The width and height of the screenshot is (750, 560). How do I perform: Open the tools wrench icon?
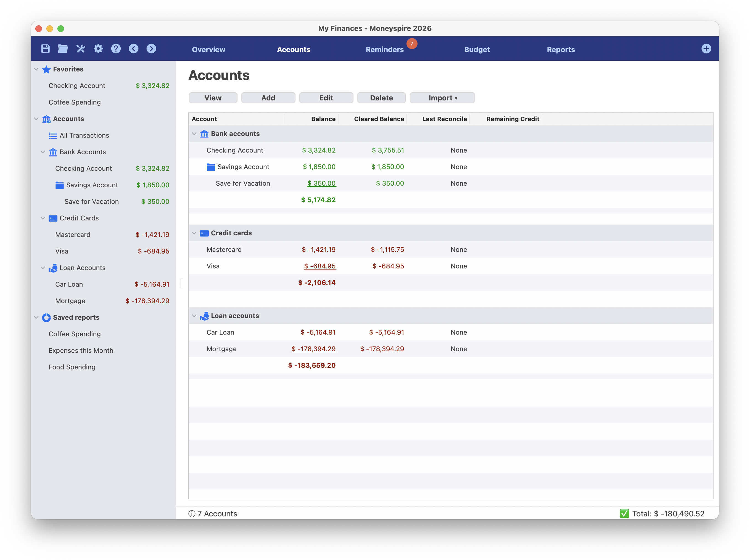[x=81, y=49]
